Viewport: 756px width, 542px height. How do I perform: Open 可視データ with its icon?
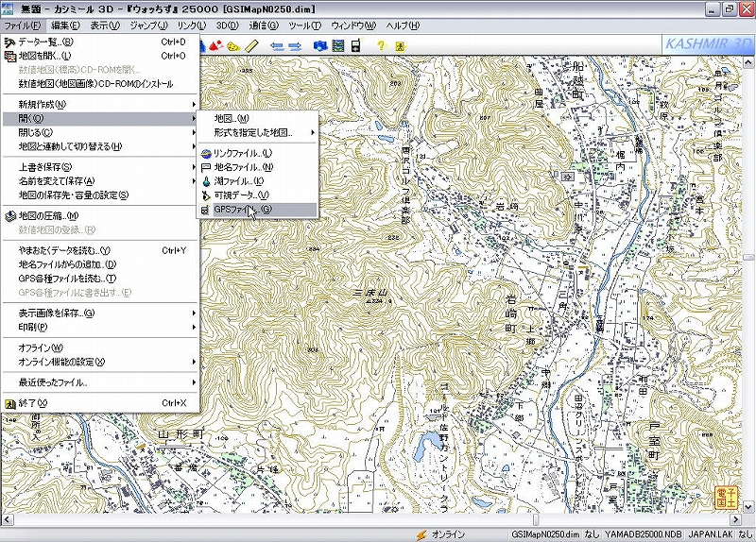click(x=257, y=195)
